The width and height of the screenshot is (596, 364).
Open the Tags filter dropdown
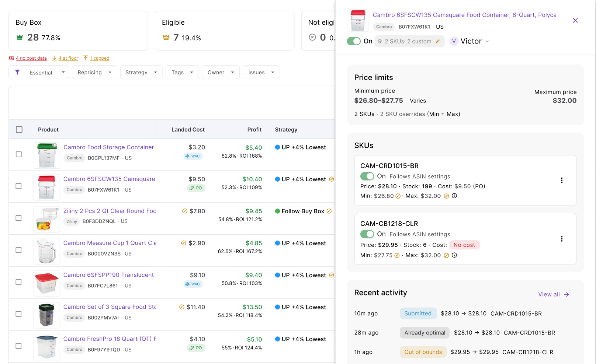click(183, 72)
